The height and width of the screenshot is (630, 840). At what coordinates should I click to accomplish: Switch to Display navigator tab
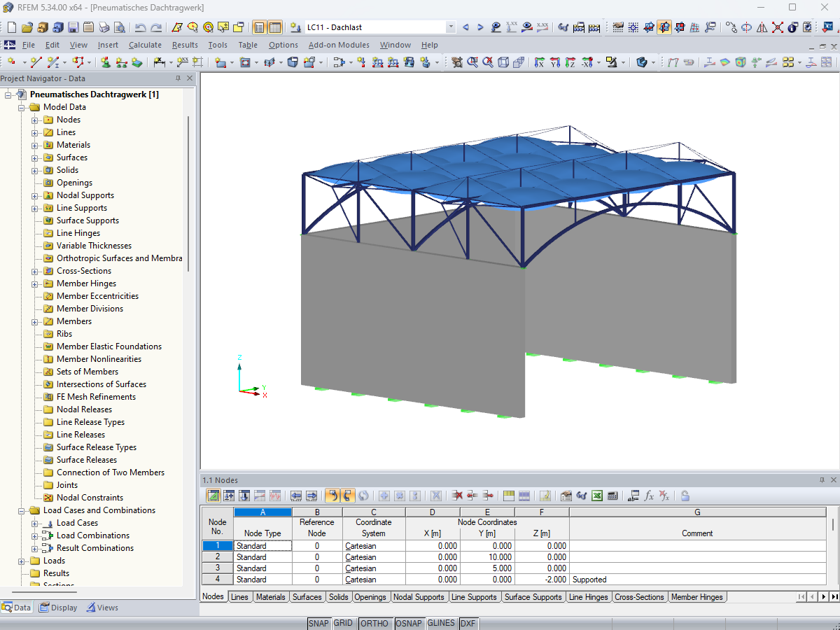pyautogui.click(x=58, y=608)
